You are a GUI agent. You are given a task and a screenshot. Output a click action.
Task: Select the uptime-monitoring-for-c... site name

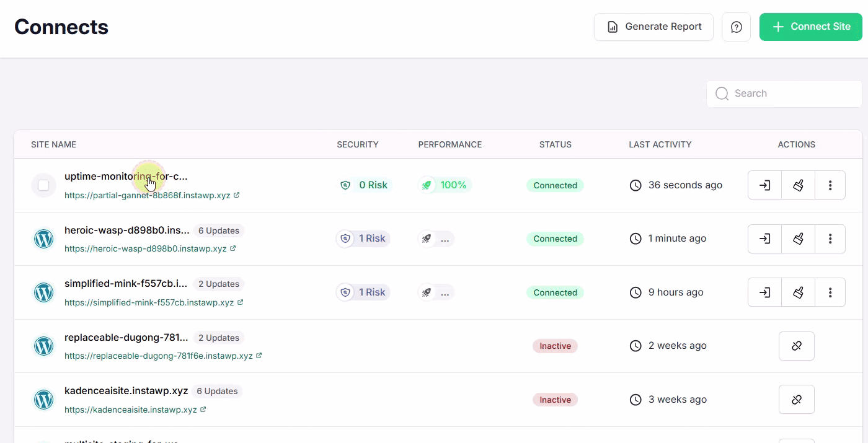tap(126, 177)
